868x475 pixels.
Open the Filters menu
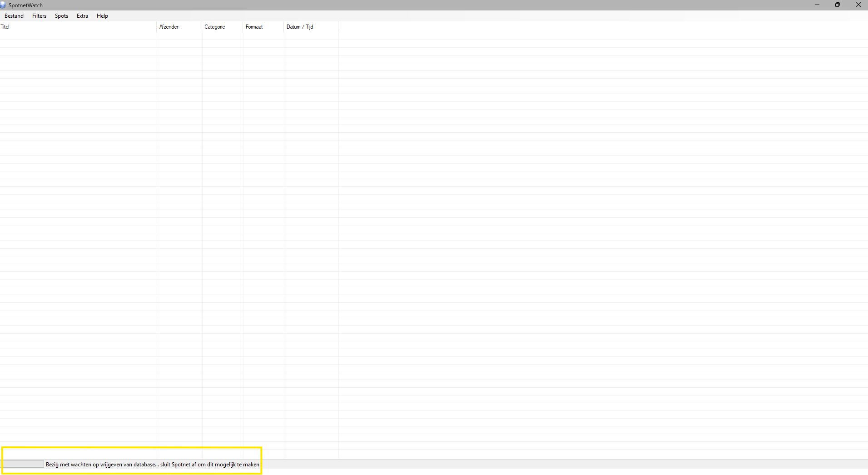[39, 16]
